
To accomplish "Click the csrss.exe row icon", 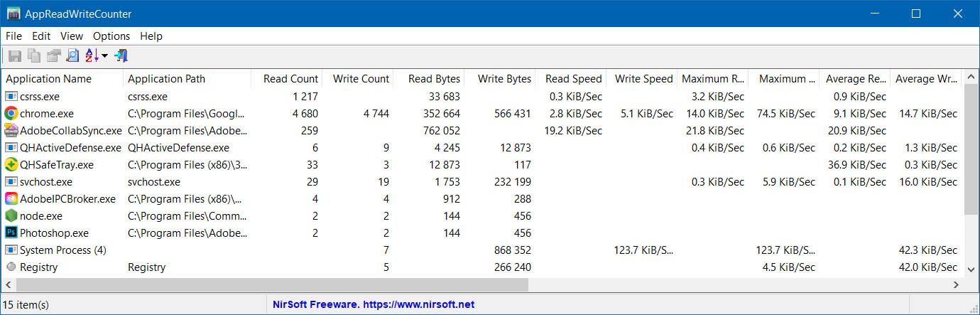I will (11, 96).
